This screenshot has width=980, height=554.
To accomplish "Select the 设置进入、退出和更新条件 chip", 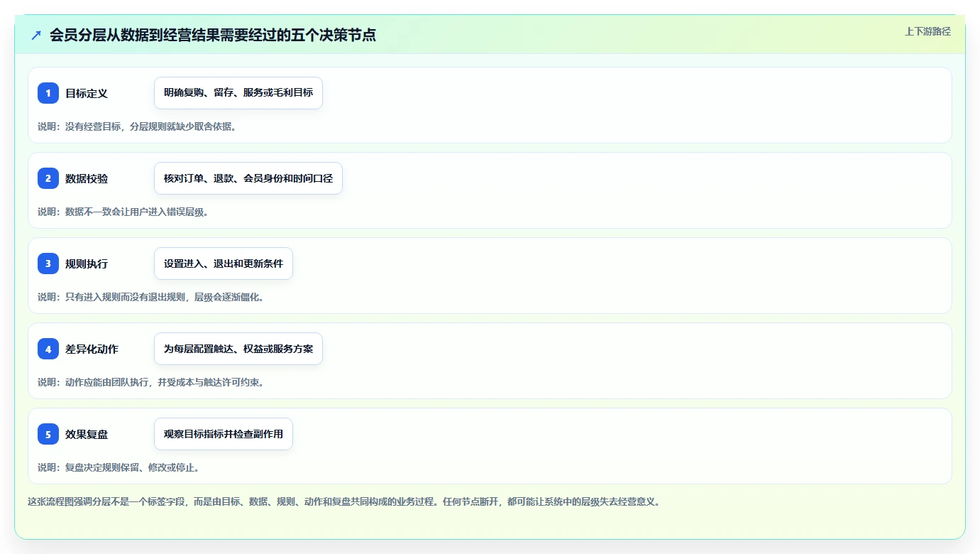I will point(224,264).
